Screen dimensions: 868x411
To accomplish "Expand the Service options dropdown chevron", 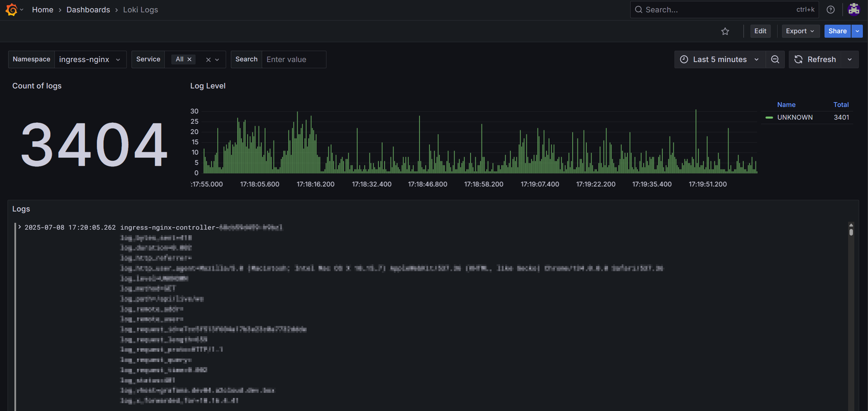I will [x=217, y=60].
